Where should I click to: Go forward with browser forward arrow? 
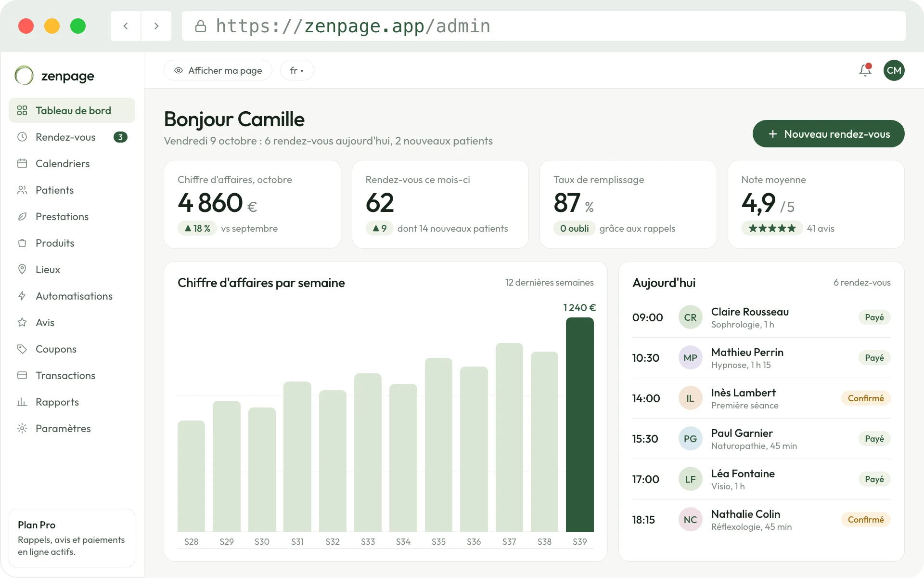coord(156,26)
